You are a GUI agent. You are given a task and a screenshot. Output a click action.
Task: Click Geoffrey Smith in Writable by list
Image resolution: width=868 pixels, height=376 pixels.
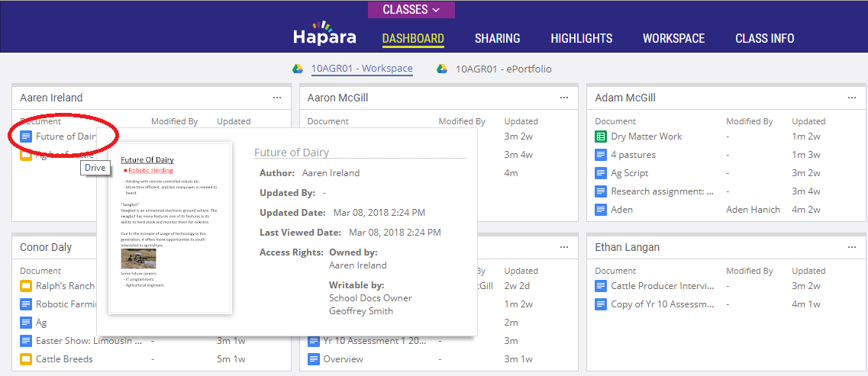pyautogui.click(x=361, y=310)
